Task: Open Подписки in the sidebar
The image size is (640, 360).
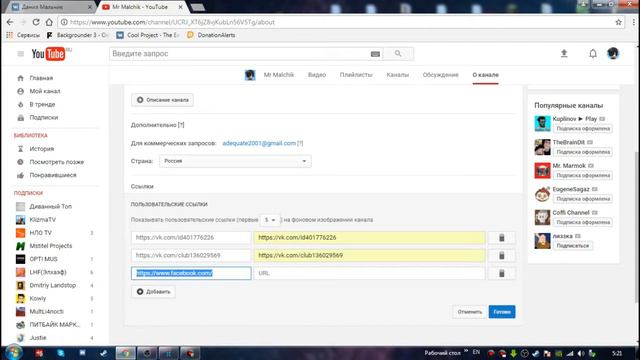Action: coord(44,118)
